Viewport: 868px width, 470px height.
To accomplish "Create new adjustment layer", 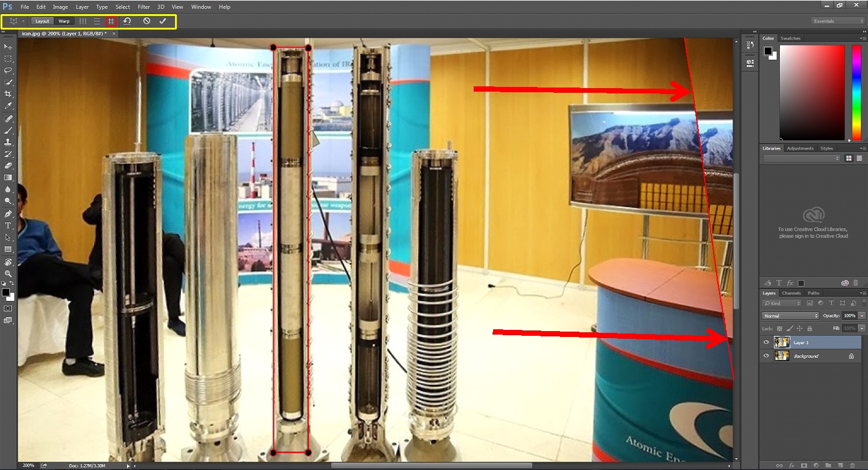I will coord(817,465).
